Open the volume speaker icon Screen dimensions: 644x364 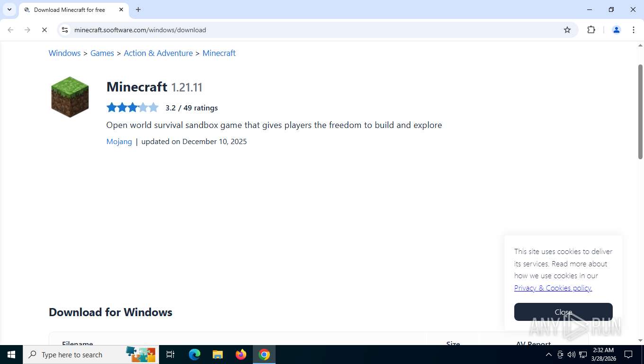(x=572, y=355)
